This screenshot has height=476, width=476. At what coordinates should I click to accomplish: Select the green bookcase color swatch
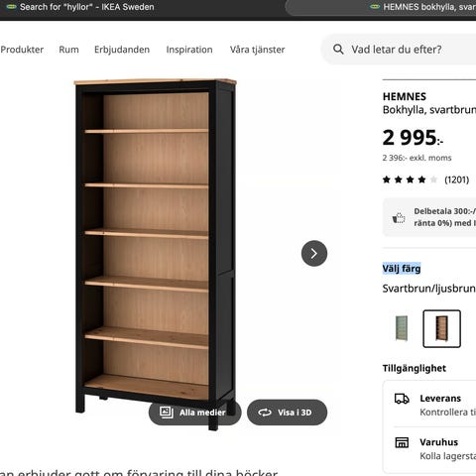(x=402, y=328)
